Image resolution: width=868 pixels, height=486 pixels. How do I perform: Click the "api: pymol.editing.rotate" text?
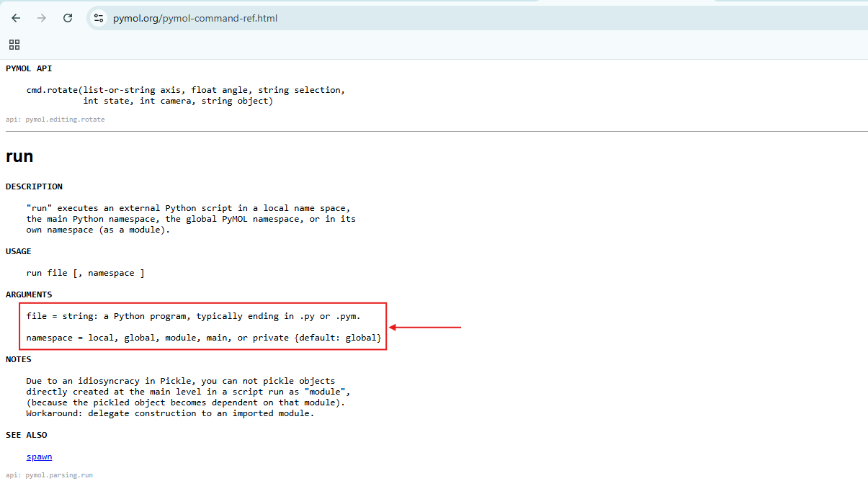pos(55,120)
